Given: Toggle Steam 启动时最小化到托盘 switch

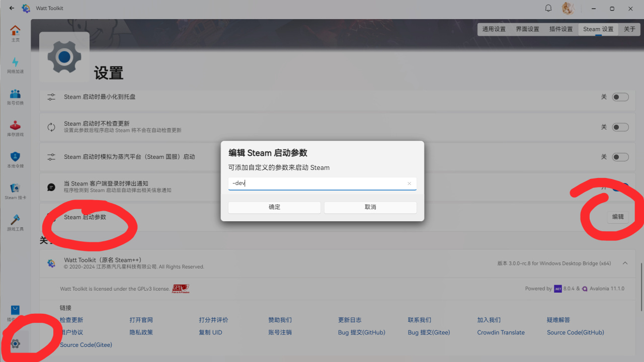Looking at the screenshot, I should click(620, 97).
